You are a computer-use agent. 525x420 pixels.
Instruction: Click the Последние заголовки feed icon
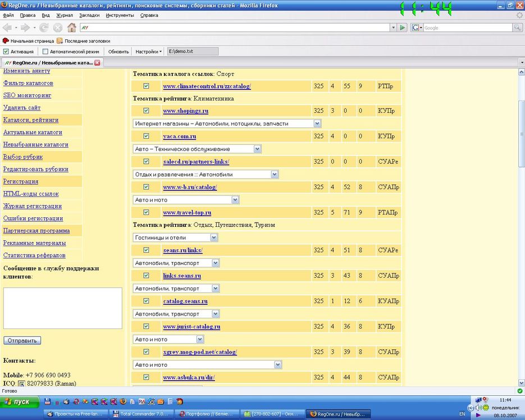pos(60,41)
